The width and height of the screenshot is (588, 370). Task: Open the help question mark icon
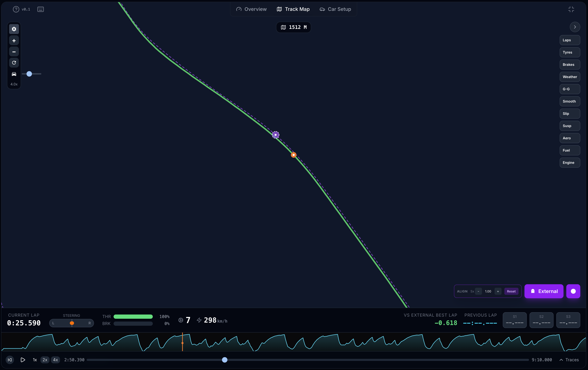click(16, 9)
